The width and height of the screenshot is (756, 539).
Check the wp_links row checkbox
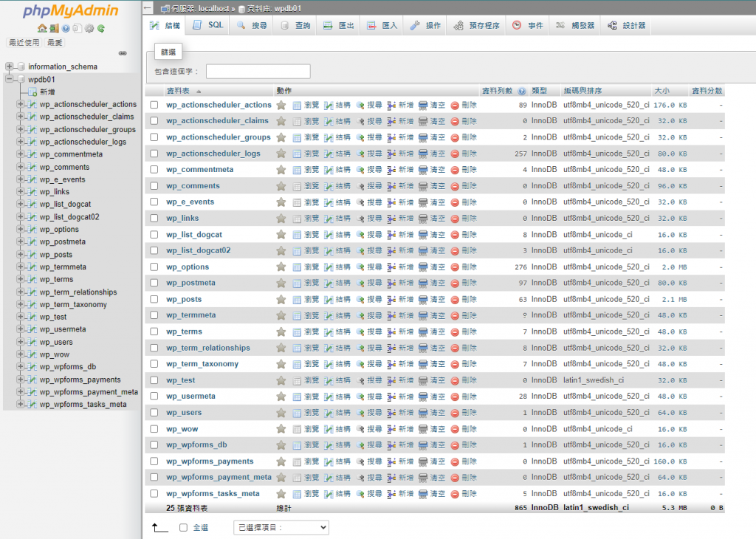(154, 218)
